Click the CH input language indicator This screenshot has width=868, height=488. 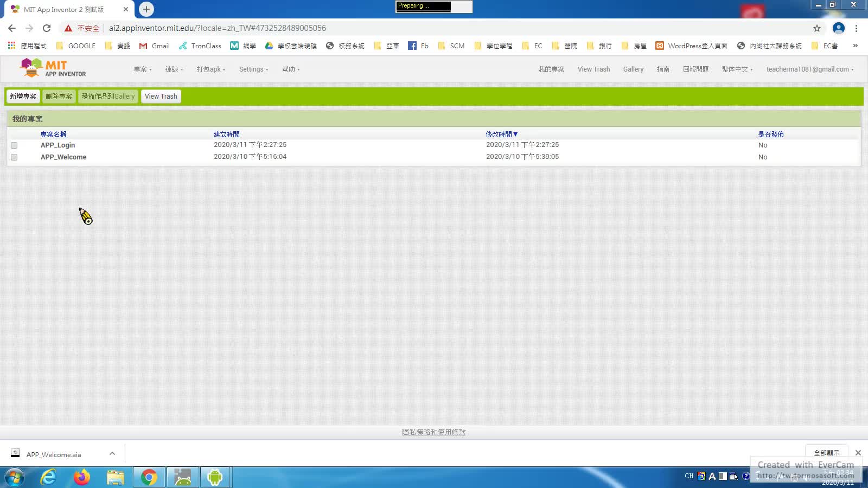click(x=689, y=476)
